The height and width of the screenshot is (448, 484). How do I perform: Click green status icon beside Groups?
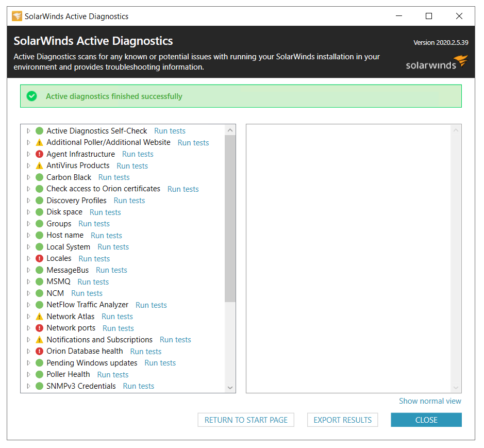(x=39, y=224)
